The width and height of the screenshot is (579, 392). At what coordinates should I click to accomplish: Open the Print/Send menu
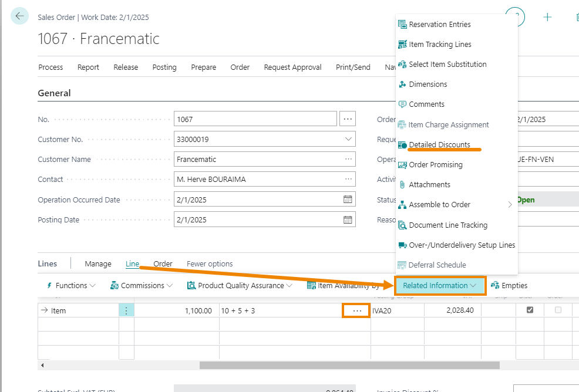pyautogui.click(x=353, y=67)
